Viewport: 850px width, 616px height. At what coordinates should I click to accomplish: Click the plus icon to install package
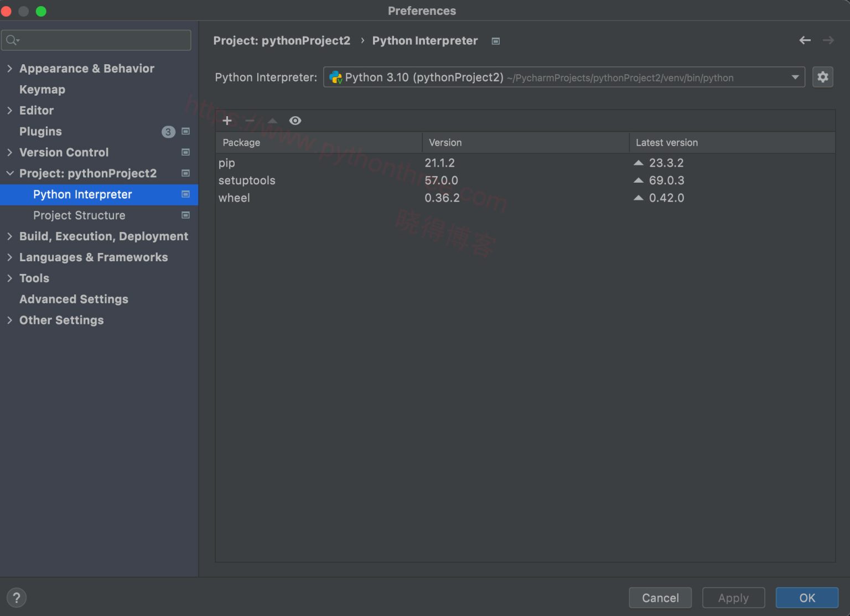click(x=227, y=121)
